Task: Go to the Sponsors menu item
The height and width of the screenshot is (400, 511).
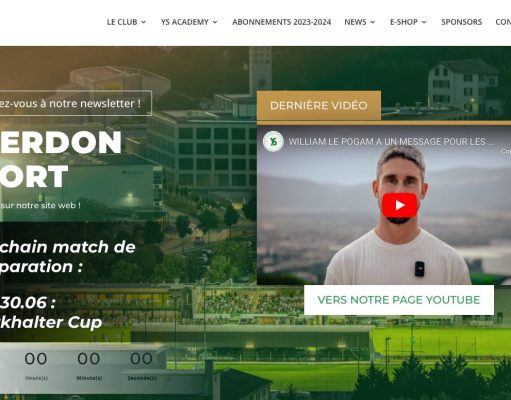Action: [x=462, y=22]
